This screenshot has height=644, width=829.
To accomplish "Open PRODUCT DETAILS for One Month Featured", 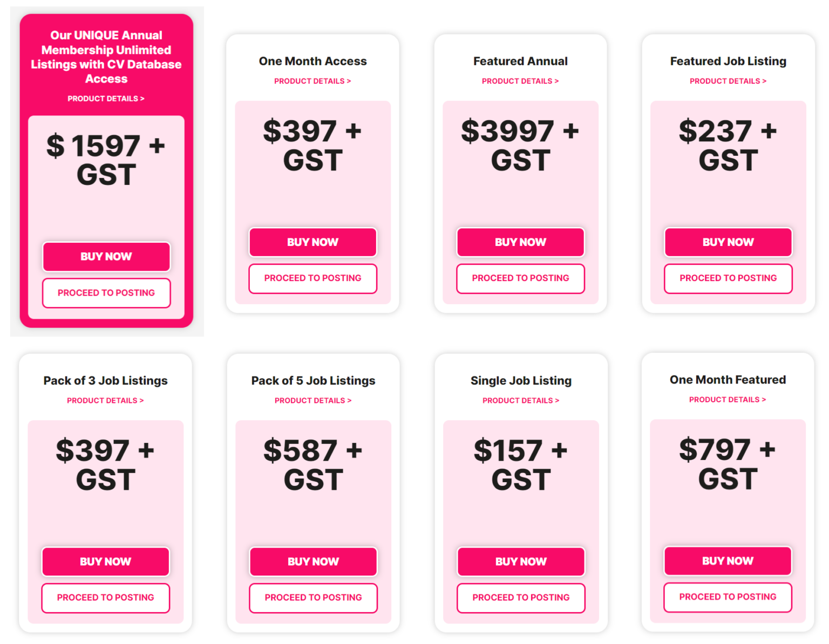I will click(x=728, y=400).
